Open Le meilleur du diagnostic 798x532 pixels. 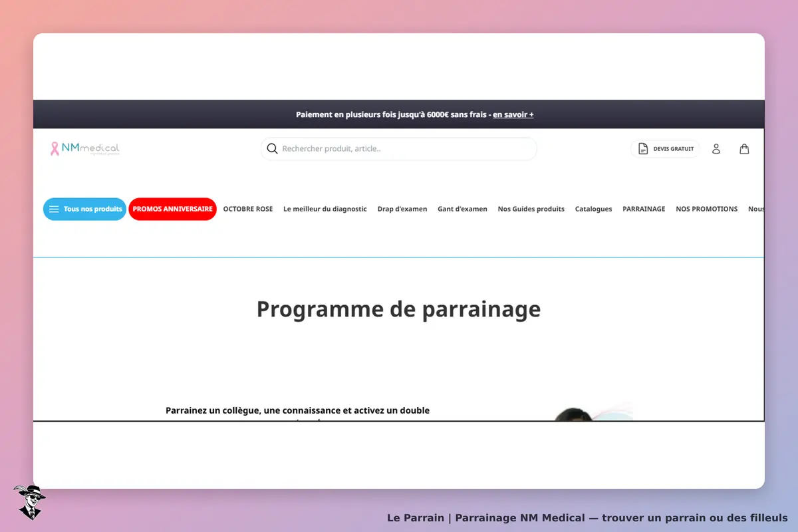pos(325,209)
